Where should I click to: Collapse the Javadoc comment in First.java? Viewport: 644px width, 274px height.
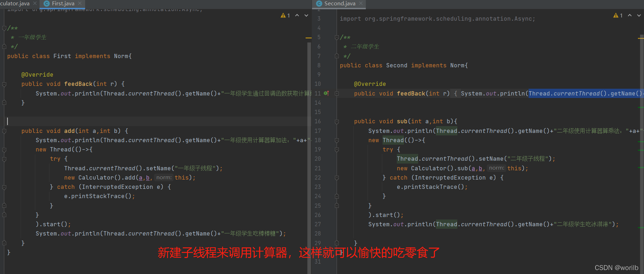click(4, 28)
